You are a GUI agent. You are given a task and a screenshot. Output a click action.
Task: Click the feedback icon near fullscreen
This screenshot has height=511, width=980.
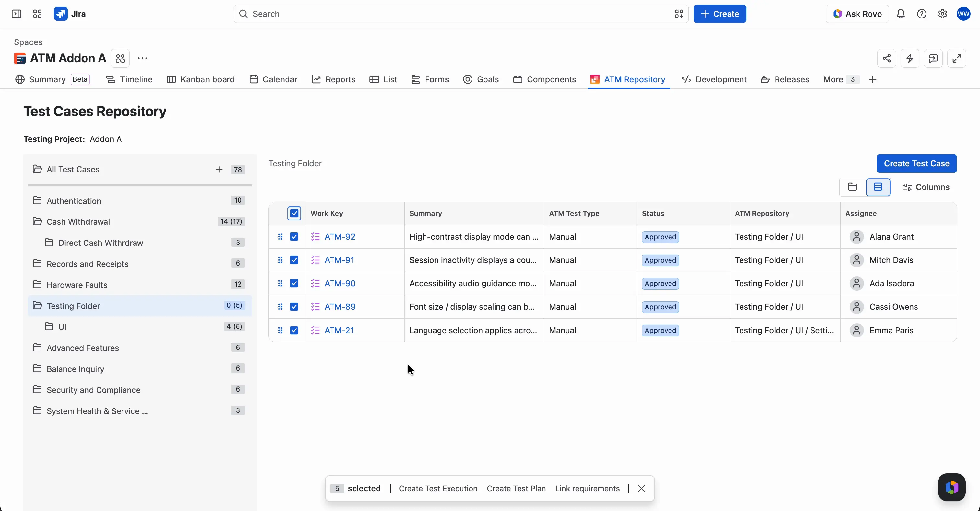click(933, 58)
